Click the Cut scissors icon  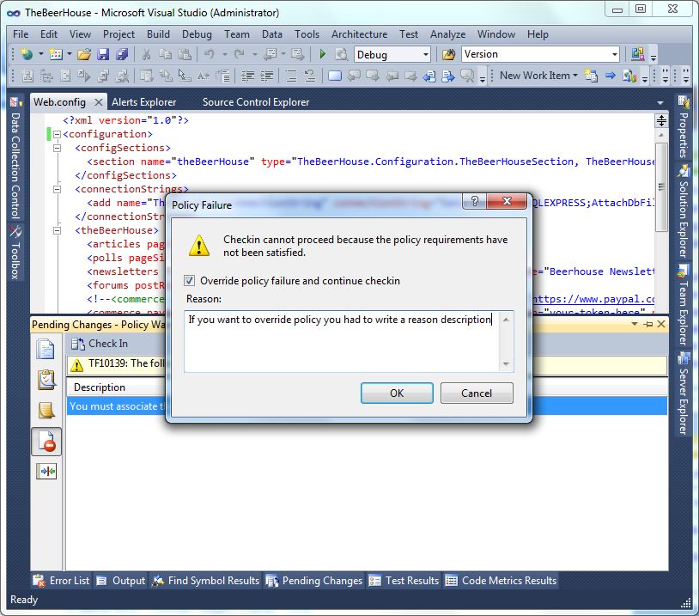point(146,54)
